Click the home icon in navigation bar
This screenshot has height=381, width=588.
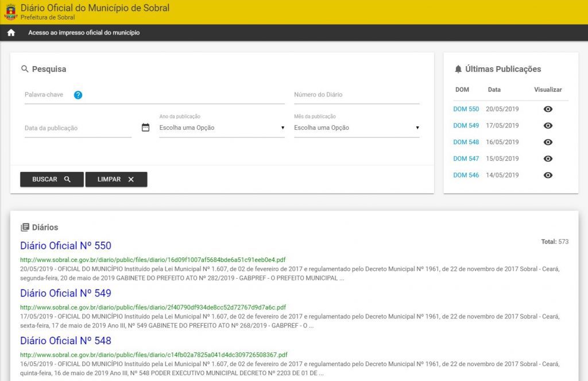coord(11,33)
